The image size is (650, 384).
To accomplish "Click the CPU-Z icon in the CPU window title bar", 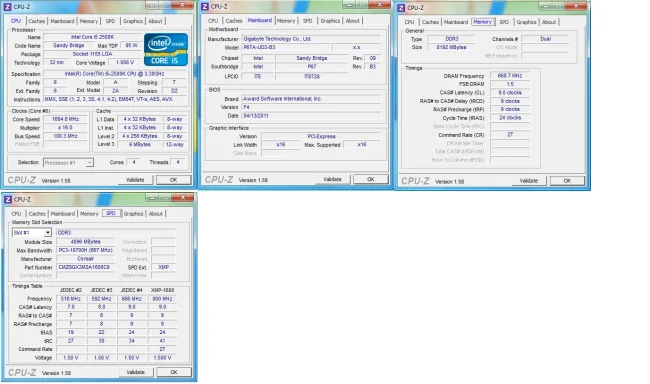I will (x=7, y=7).
